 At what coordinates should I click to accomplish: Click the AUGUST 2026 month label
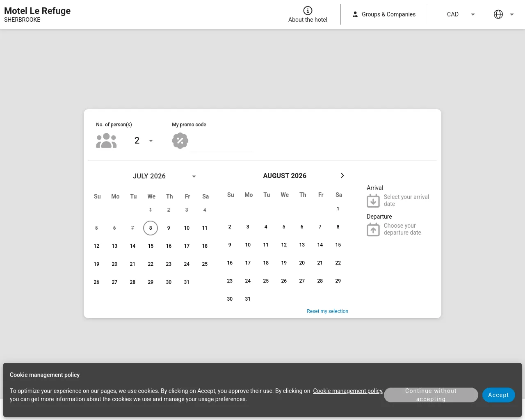tap(285, 176)
